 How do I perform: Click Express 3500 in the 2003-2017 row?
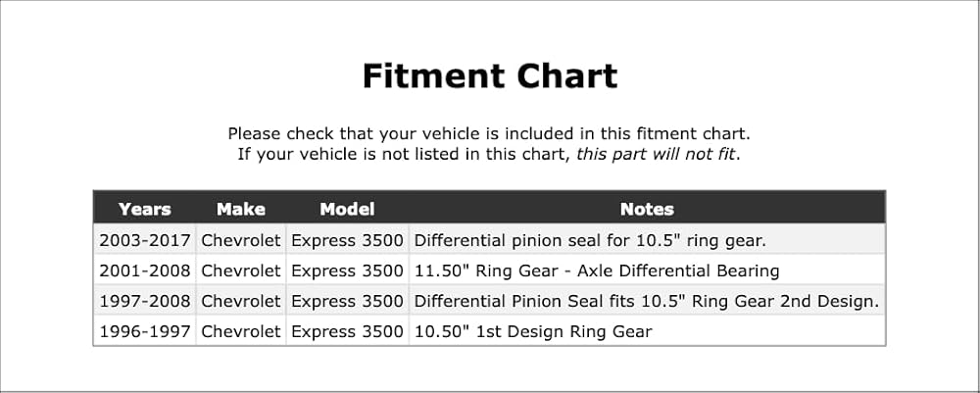[x=347, y=240]
